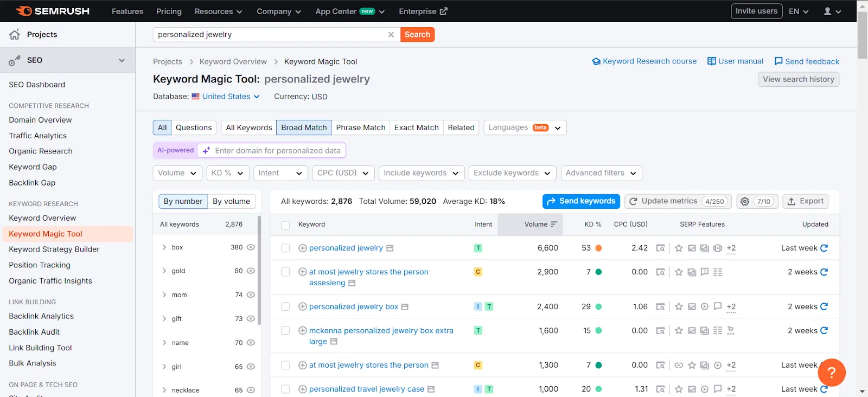Add 'personalized jewelry box' via plus icon
This screenshot has height=397, width=868.
pos(303,306)
